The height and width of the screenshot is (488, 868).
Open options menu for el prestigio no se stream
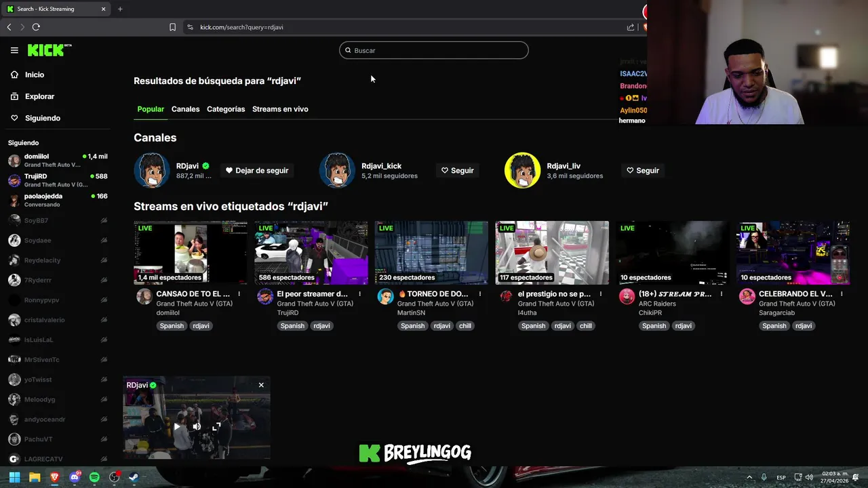601,294
